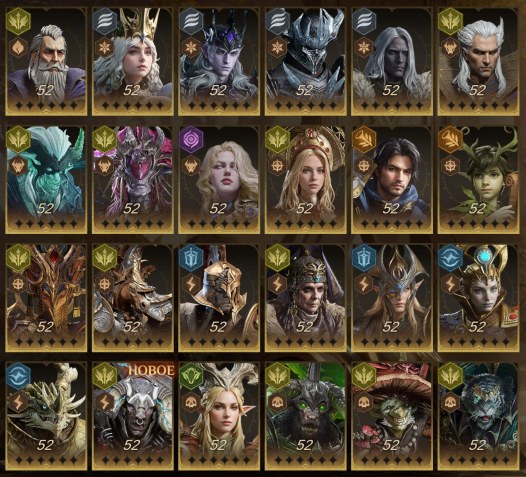Screen dimensions: 526x477
Task: Select the antlered green forest child card
Action: (478, 179)
